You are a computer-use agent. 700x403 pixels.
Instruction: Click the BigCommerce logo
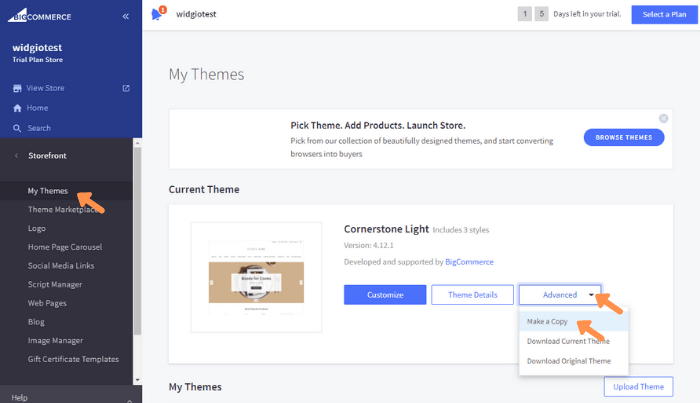pos(39,16)
